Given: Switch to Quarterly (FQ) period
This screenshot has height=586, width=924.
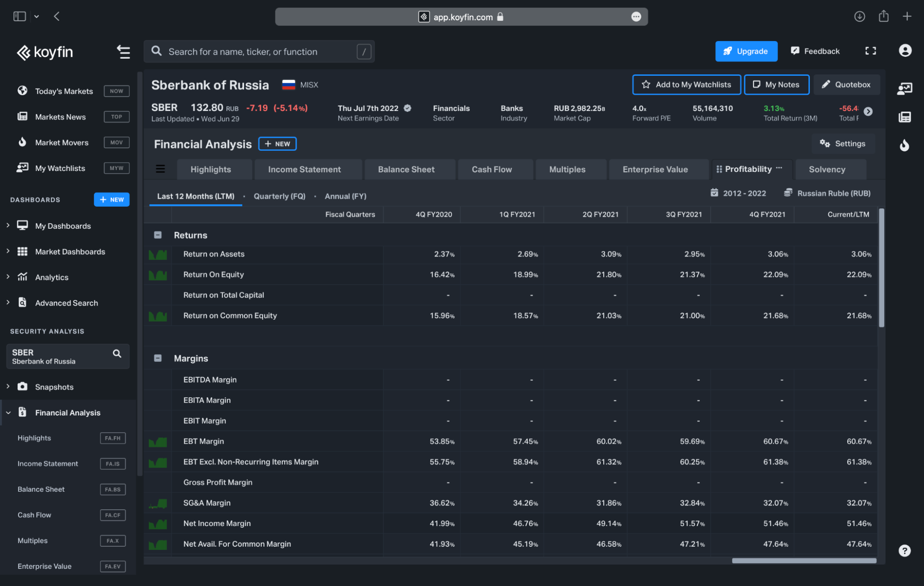Looking at the screenshot, I should (280, 196).
